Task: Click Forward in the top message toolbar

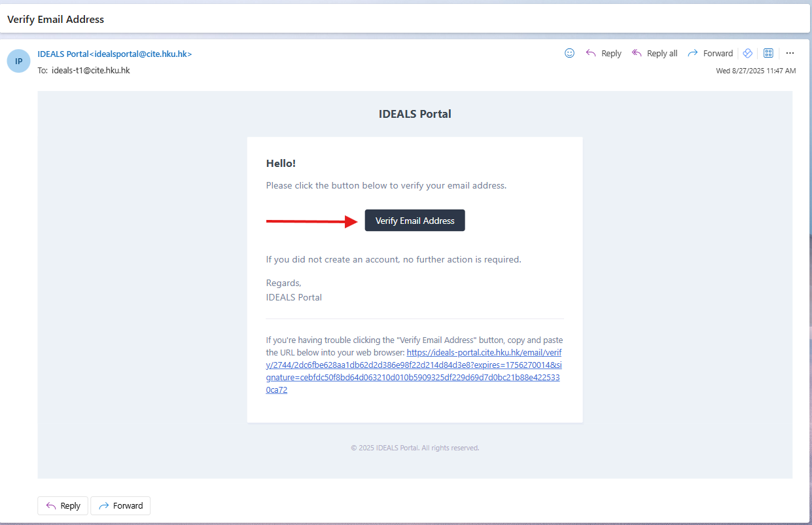Action: 711,54
